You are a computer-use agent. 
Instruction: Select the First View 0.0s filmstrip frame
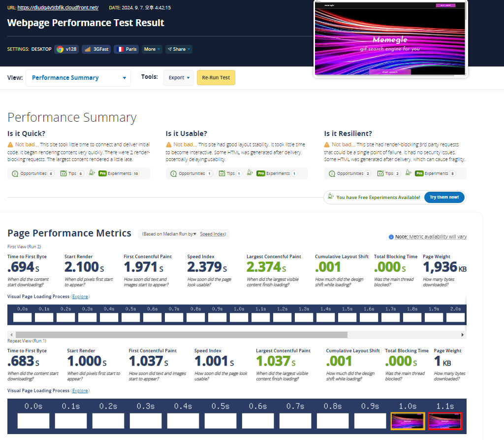click(x=23, y=317)
